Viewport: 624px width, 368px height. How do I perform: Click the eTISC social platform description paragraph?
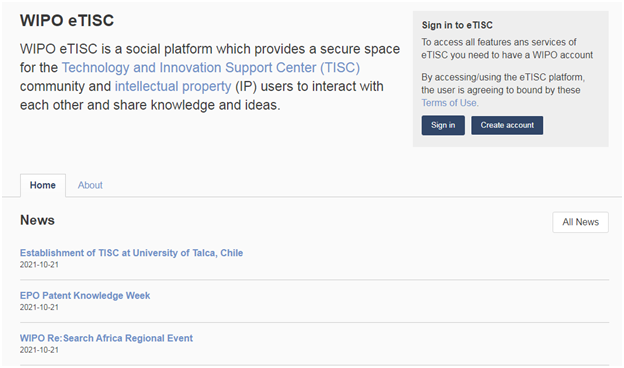(x=210, y=77)
